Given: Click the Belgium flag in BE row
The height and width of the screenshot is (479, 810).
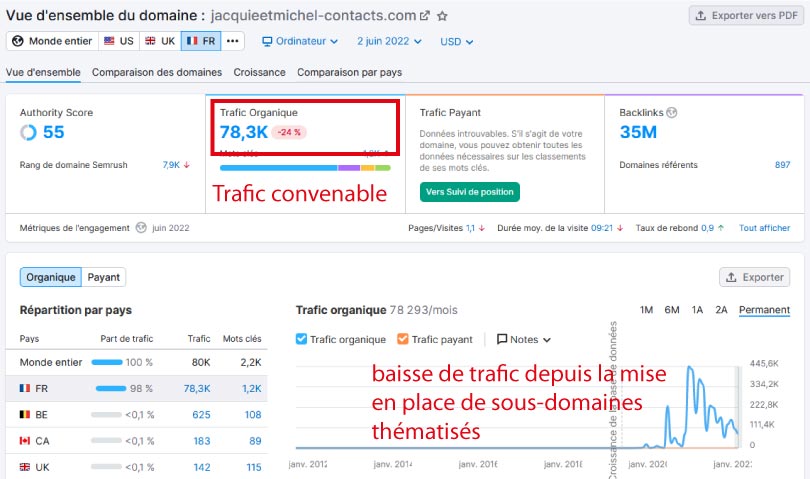Looking at the screenshot, I should pyautogui.click(x=25, y=414).
